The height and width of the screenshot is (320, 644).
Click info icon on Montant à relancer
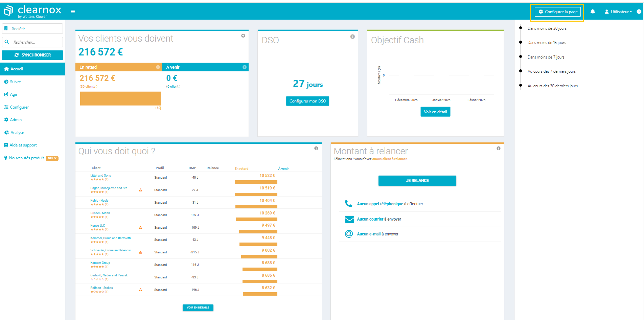[499, 148]
